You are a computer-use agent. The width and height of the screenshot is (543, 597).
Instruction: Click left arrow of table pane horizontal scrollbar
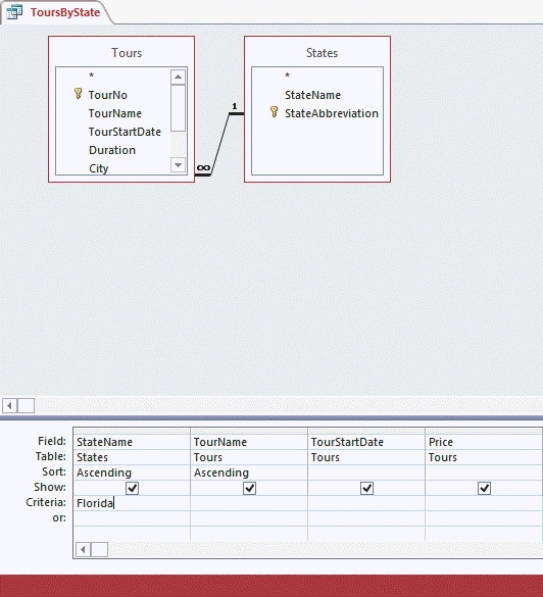[10, 405]
